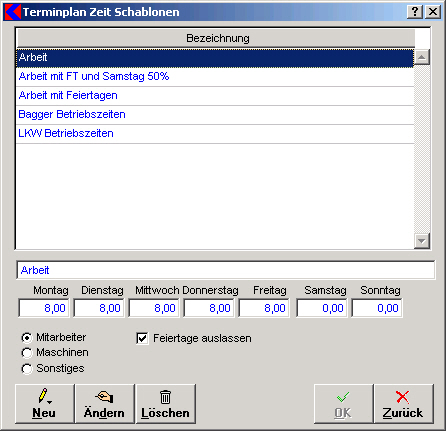Click the OK button with green checkmark
446x431 pixels.
click(343, 404)
